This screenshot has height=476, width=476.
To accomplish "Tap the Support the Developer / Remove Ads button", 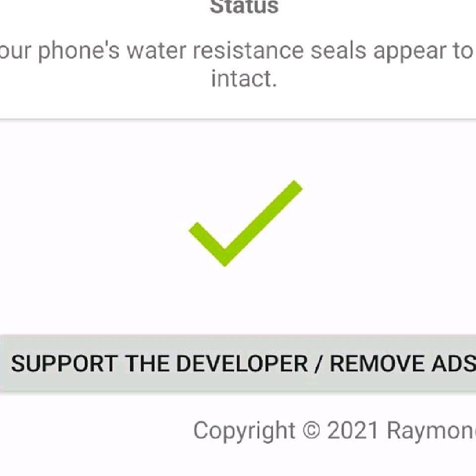I will click(x=238, y=363).
